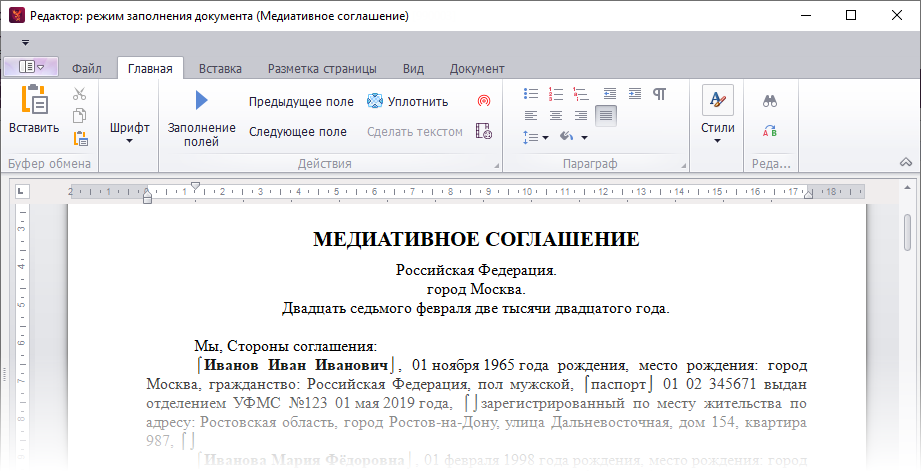921x472 pixels.
Task: Click the Уплотнить button
Action: click(408, 102)
